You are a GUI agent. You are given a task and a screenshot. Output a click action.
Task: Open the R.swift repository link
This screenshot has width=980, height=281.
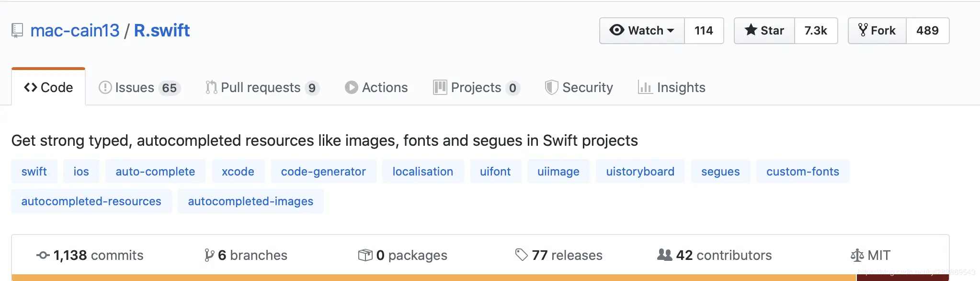pyautogui.click(x=162, y=30)
